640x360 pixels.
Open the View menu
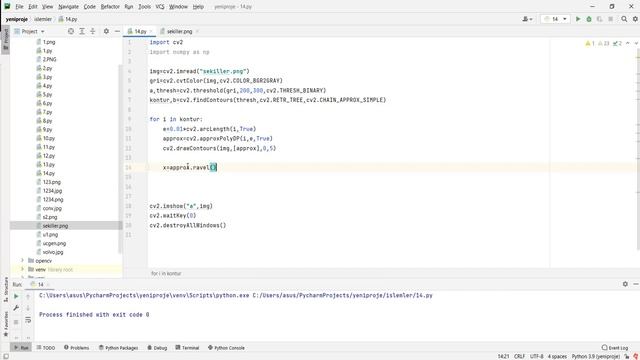pos(48,7)
